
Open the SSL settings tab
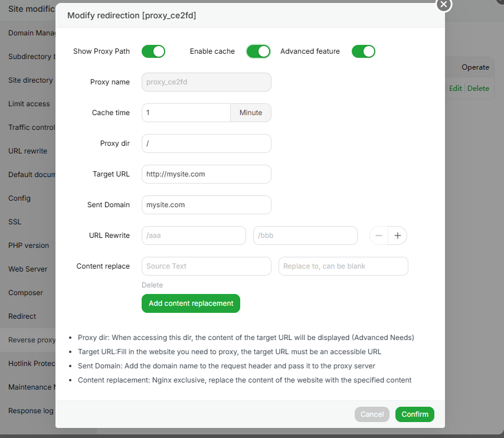[x=15, y=222]
